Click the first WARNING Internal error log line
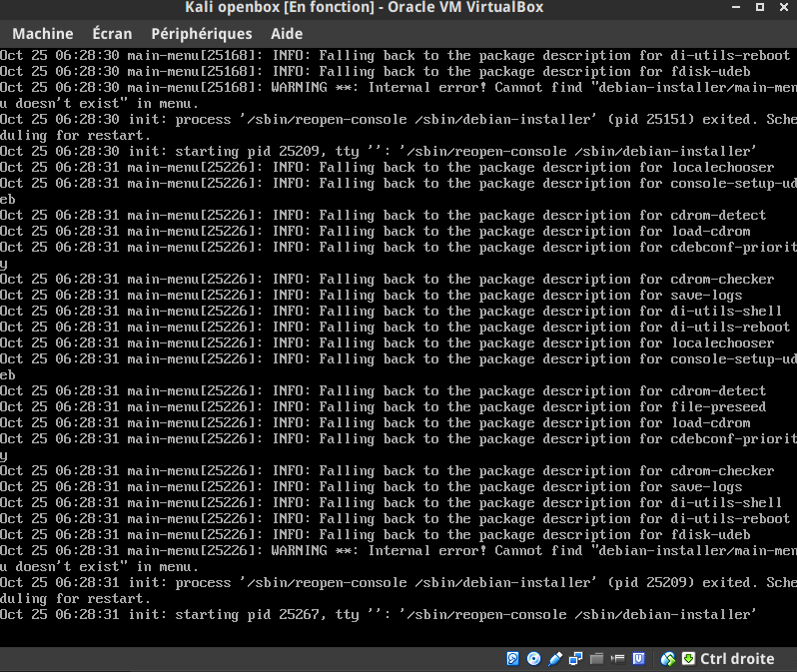797x672 pixels. pyautogui.click(x=398, y=88)
